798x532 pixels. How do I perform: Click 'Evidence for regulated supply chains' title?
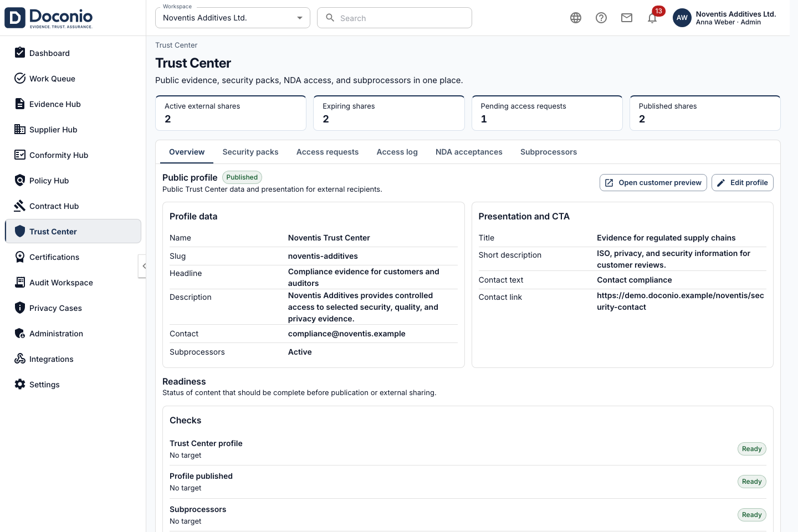(x=666, y=238)
